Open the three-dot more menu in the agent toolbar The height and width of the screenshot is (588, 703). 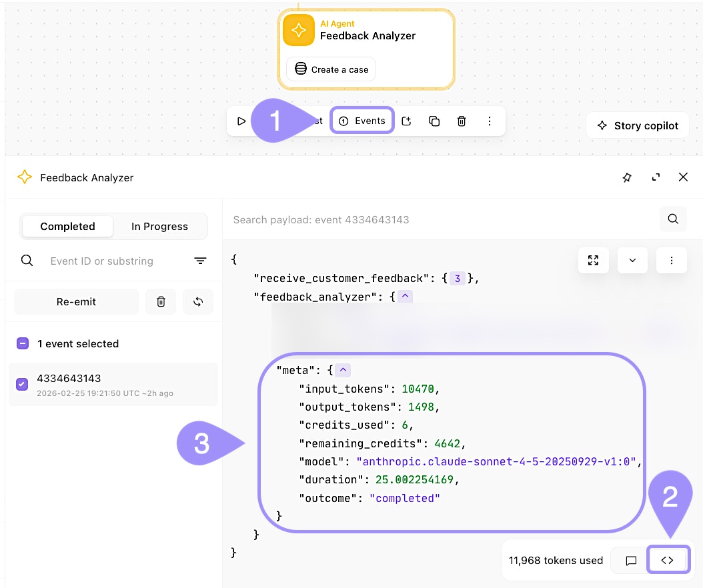click(x=490, y=121)
